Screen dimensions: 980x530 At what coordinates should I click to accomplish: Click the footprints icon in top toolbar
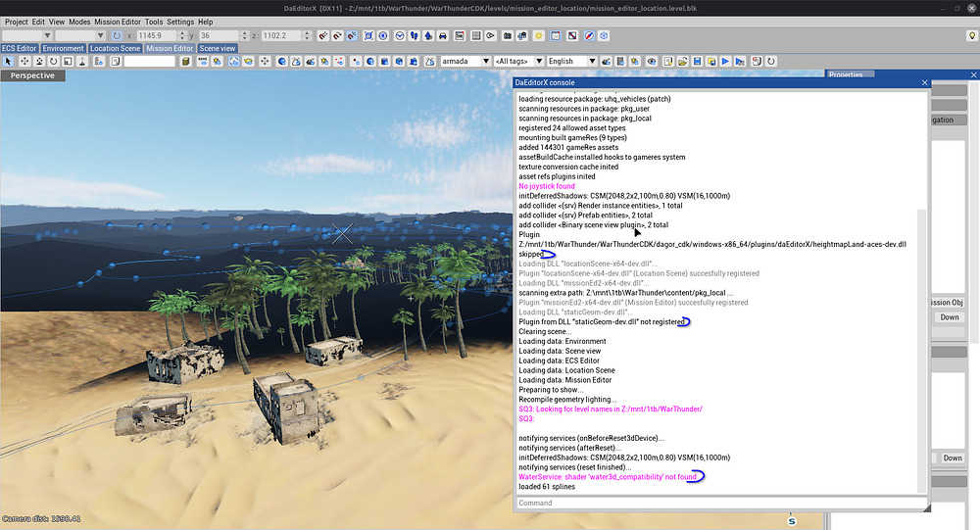414,35
